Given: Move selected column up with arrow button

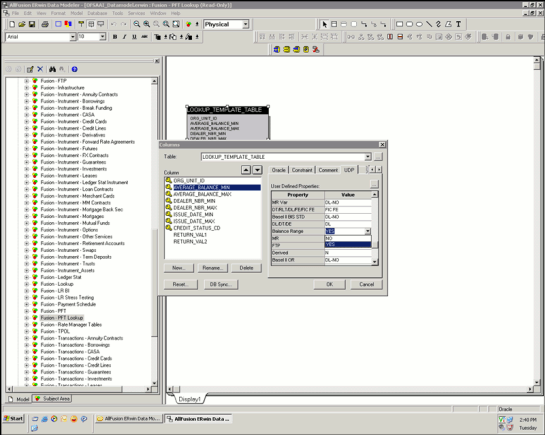Looking at the screenshot, I should coord(246,170).
